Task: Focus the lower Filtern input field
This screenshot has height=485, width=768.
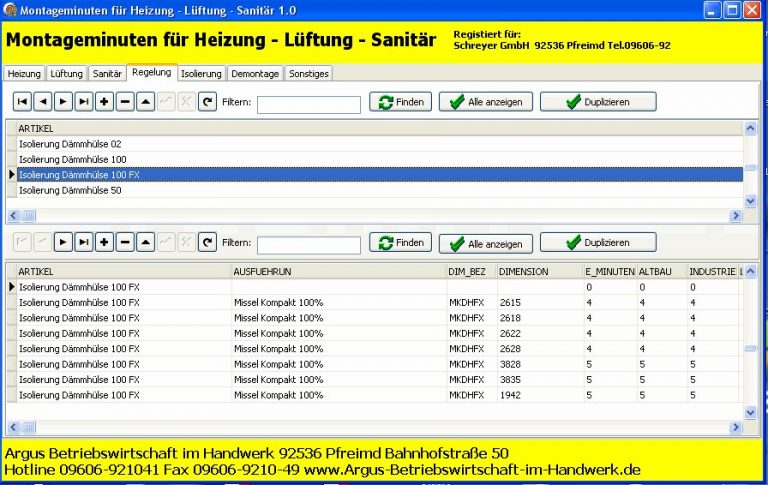Action: [309, 245]
